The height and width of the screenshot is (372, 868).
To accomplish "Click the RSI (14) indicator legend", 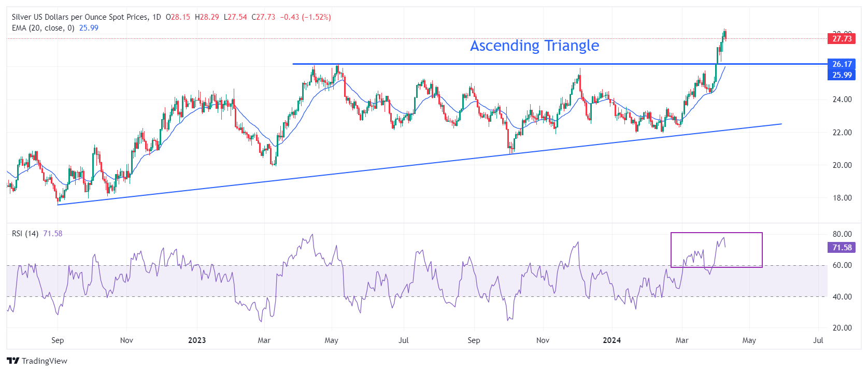I will pyautogui.click(x=25, y=234).
